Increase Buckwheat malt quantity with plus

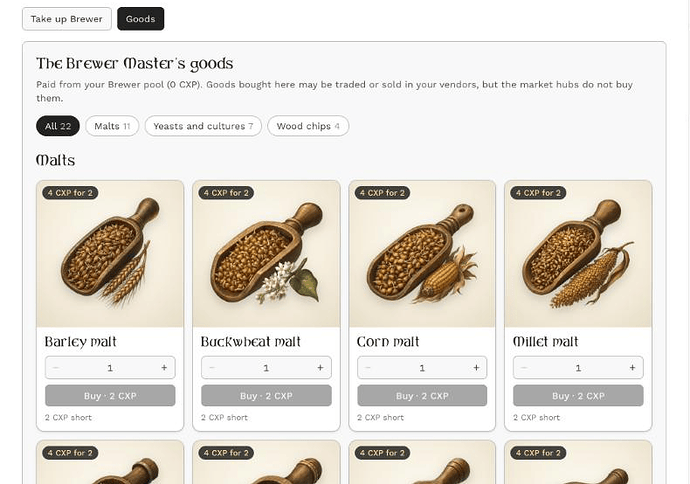[x=320, y=367]
